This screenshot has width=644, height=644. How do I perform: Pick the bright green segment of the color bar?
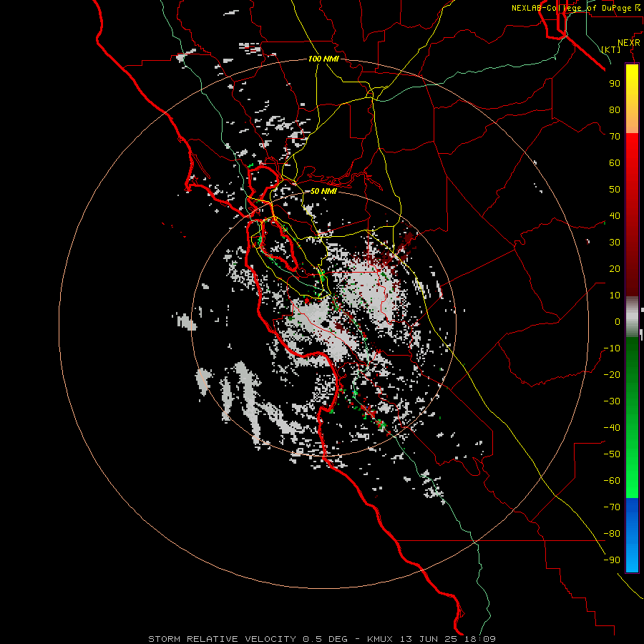632,472
